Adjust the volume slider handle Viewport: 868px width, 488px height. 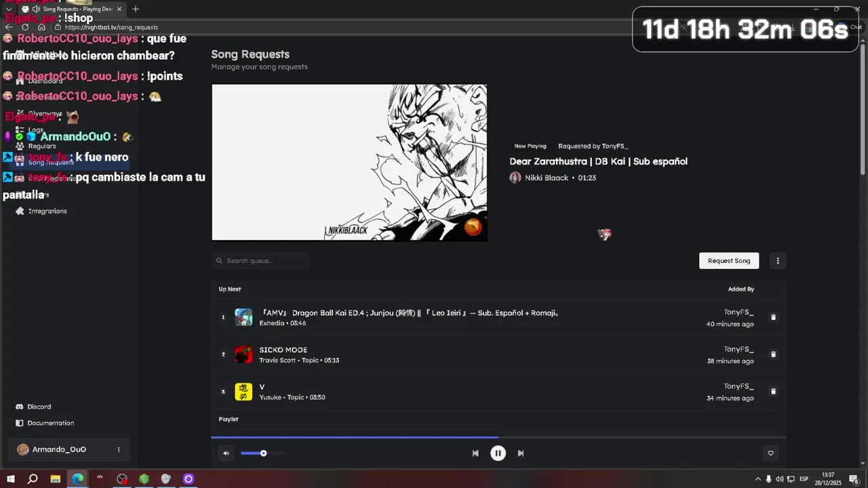263,453
